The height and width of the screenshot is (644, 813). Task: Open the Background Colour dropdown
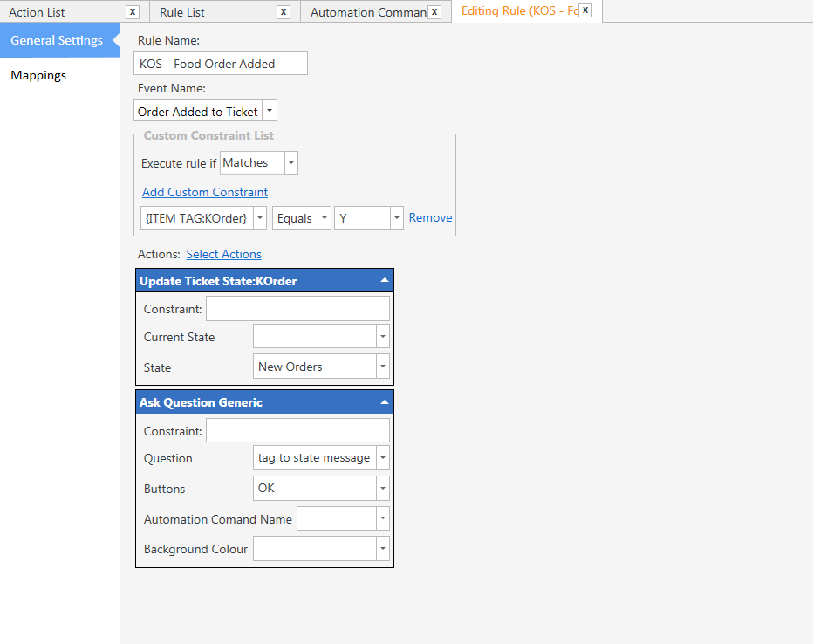[x=382, y=549]
